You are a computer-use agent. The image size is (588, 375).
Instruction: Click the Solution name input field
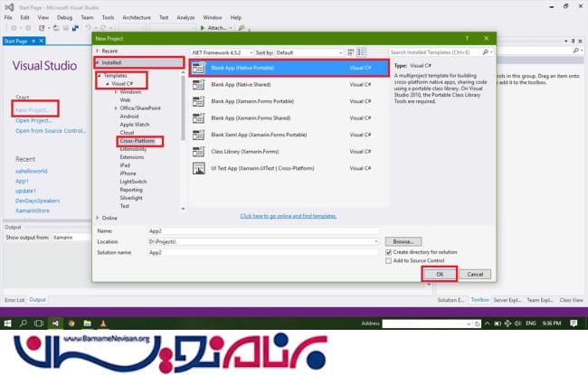pos(263,252)
